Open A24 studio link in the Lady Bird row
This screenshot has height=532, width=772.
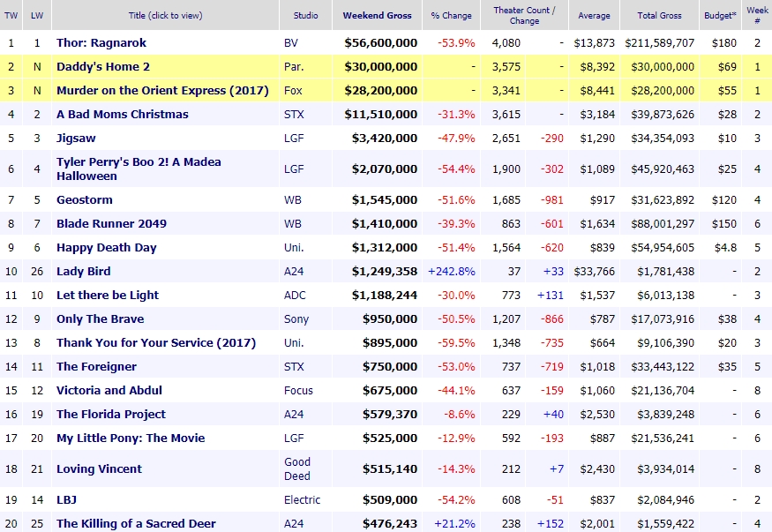click(x=294, y=271)
